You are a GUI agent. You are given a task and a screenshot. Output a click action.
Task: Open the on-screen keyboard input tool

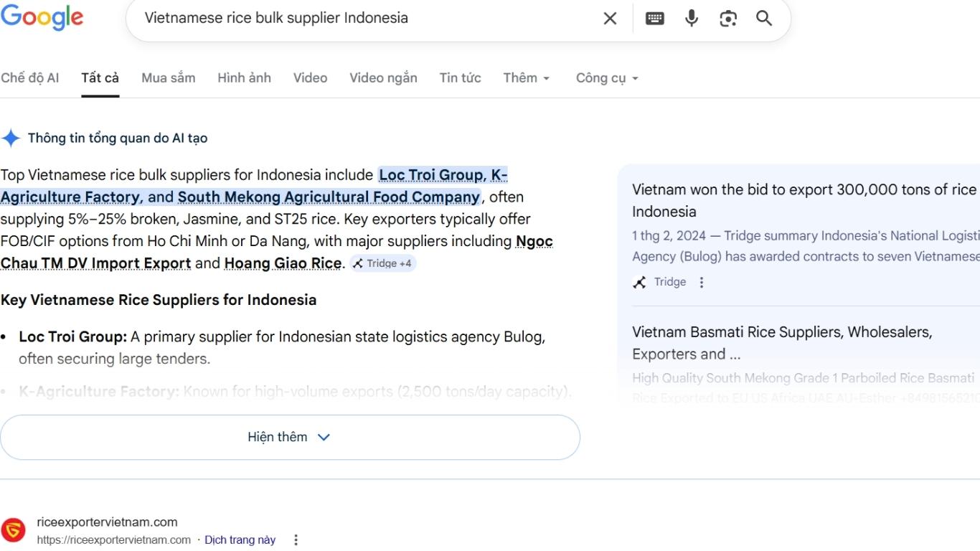pos(654,19)
